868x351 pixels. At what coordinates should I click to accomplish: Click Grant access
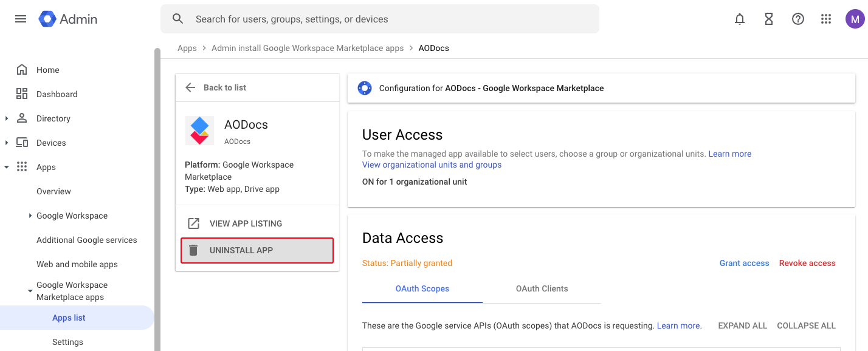tap(745, 263)
